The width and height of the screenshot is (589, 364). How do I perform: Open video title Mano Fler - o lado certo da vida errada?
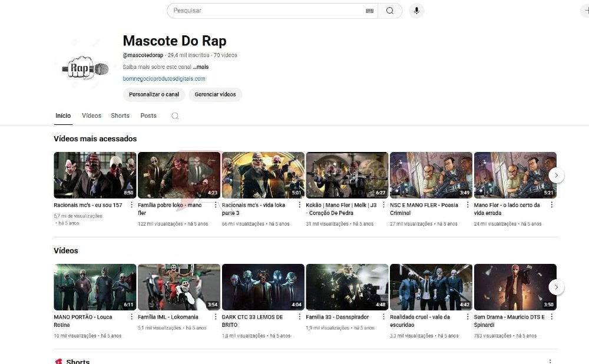pyautogui.click(x=507, y=209)
